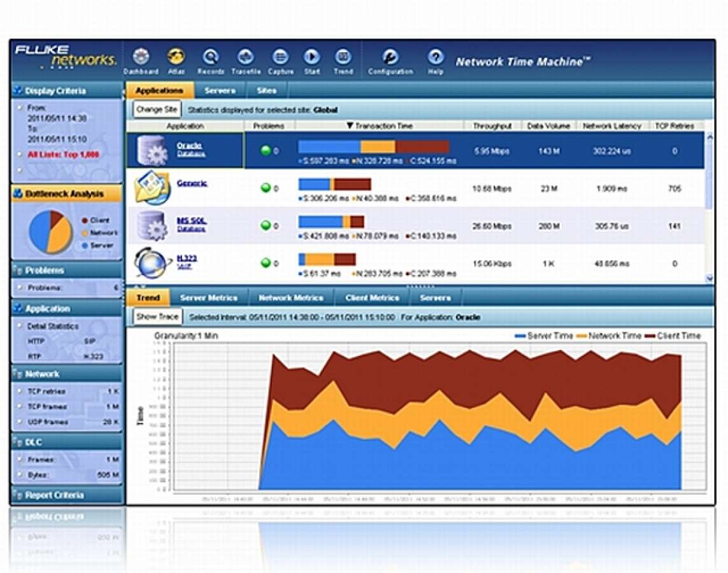The height and width of the screenshot is (573, 728).
Task: Open the Help question mark icon
Action: 435,57
